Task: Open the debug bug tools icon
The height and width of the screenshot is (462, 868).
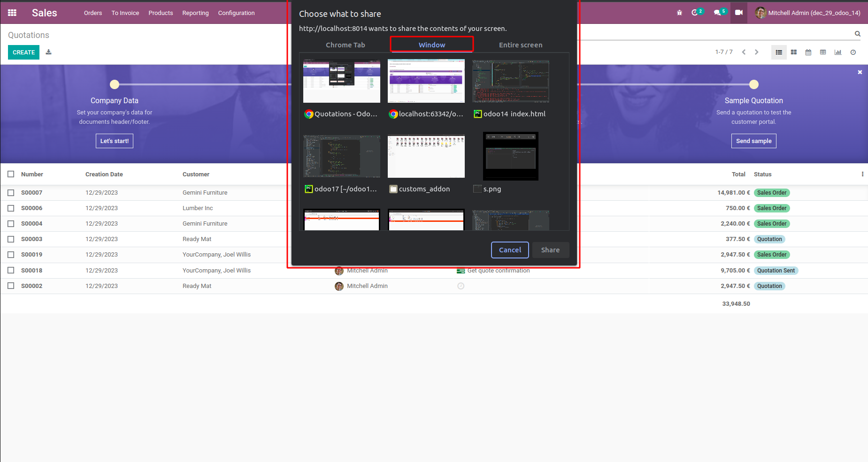Action: click(x=679, y=13)
